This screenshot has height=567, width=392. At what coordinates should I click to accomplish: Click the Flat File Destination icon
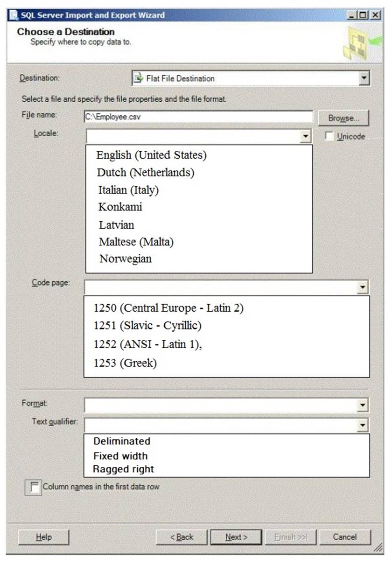pos(139,78)
